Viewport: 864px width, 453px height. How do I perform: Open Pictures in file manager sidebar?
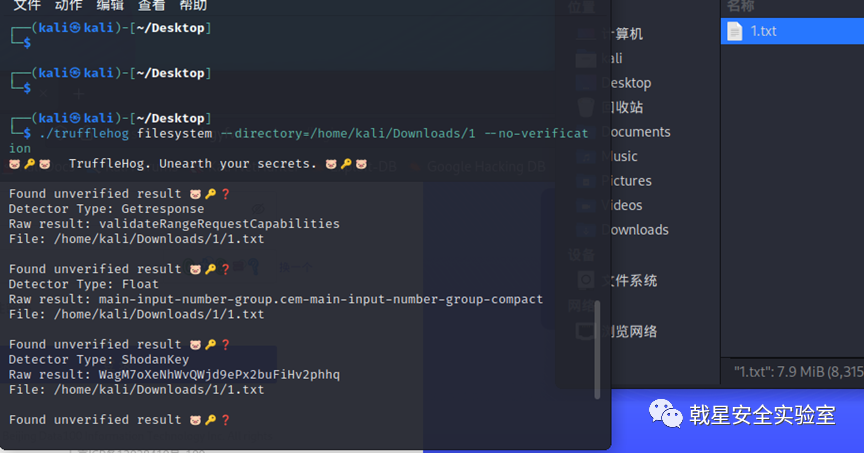(627, 181)
